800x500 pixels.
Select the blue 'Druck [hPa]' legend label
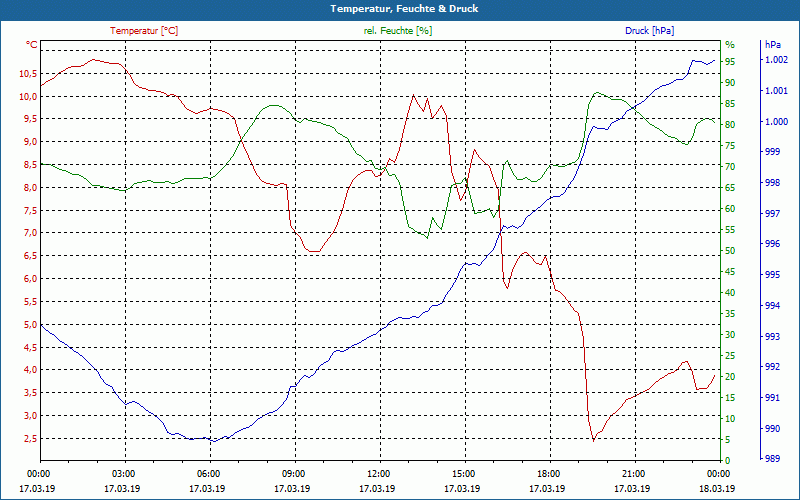tap(649, 31)
